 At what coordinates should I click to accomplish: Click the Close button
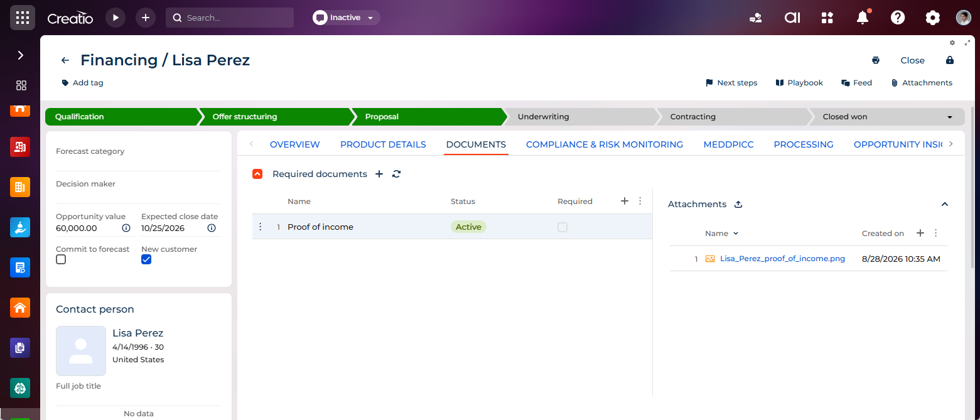(912, 60)
